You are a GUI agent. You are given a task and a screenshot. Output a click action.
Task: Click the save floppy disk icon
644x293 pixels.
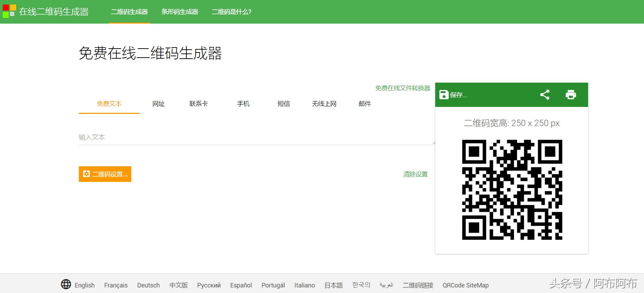pos(444,94)
